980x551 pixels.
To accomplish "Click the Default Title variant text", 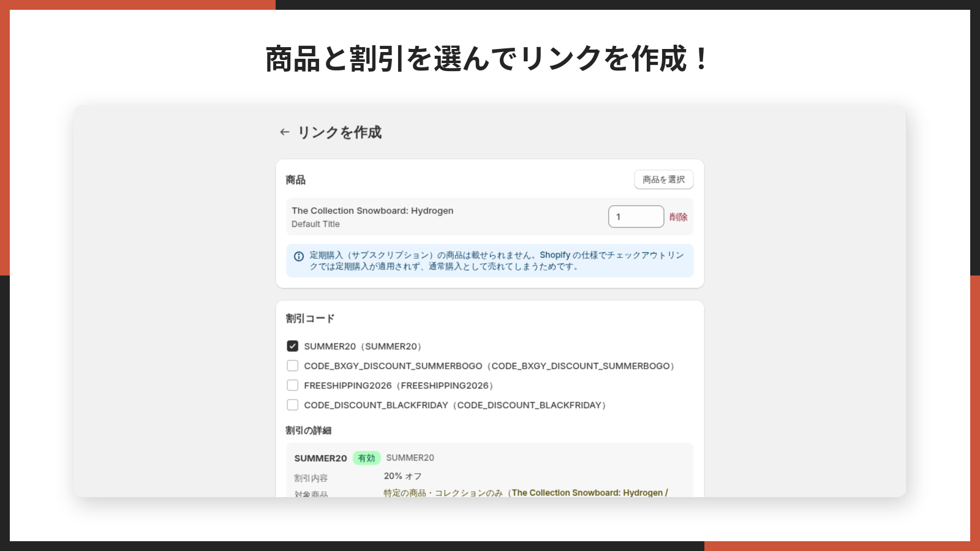I will (315, 224).
